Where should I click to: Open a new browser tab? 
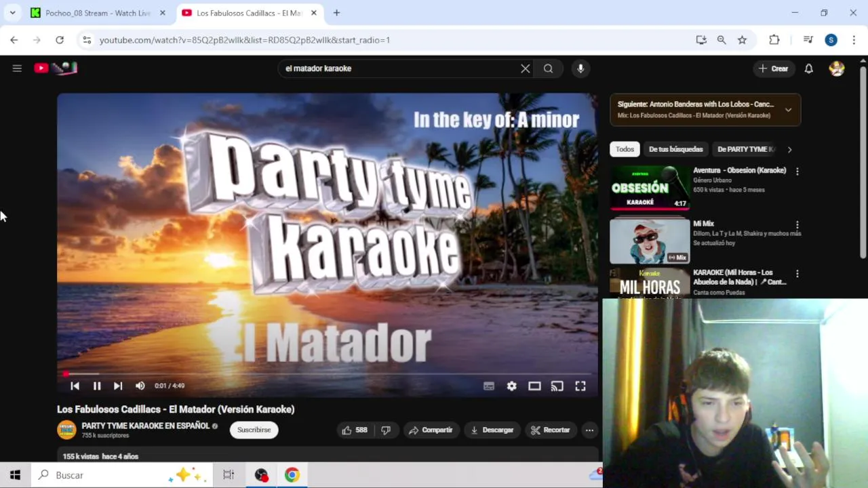tap(336, 13)
